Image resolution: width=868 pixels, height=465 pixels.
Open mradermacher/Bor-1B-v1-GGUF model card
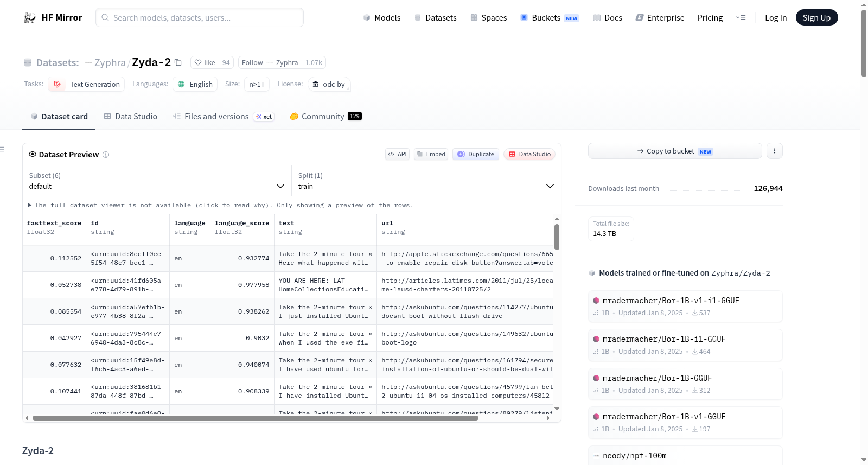click(x=685, y=423)
